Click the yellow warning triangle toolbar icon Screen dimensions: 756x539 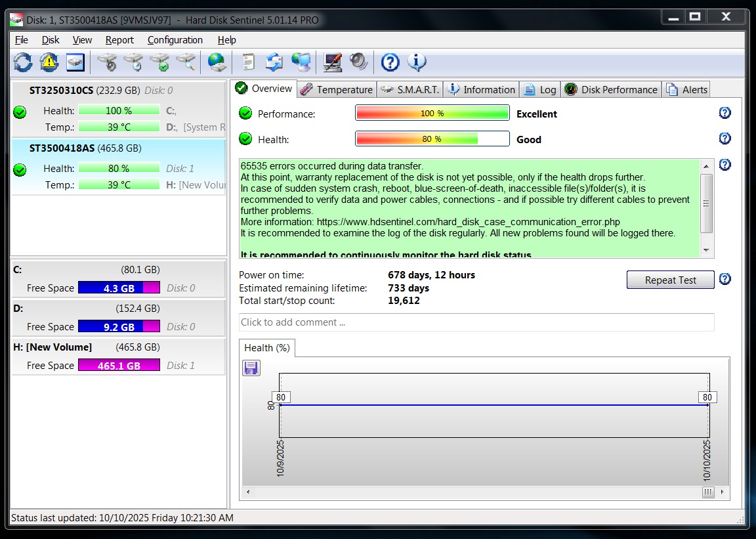[49, 62]
